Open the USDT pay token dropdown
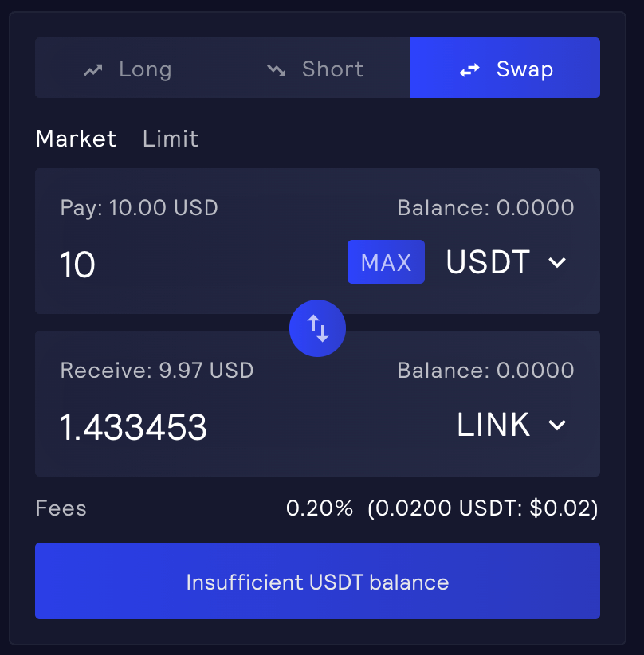Viewport: 644px width, 655px height. 505,262
